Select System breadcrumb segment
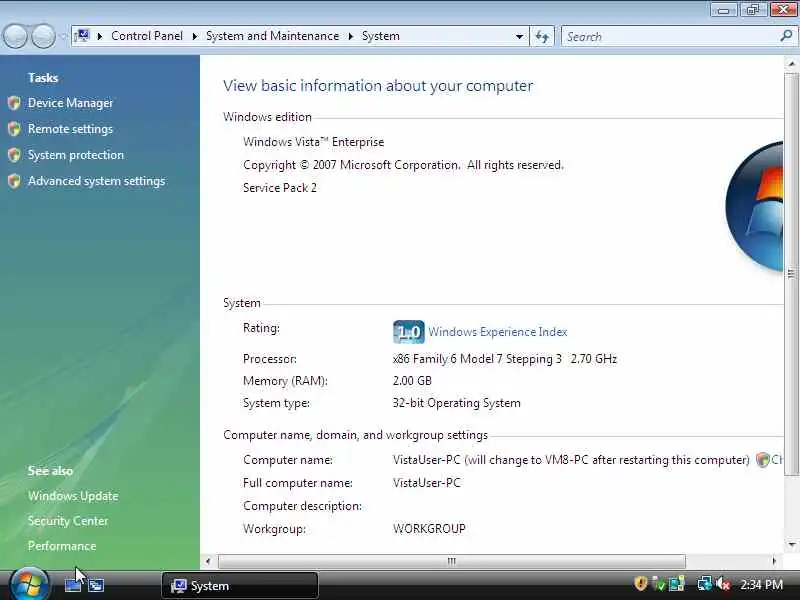Image resolution: width=800 pixels, height=600 pixels. coord(381,36)
